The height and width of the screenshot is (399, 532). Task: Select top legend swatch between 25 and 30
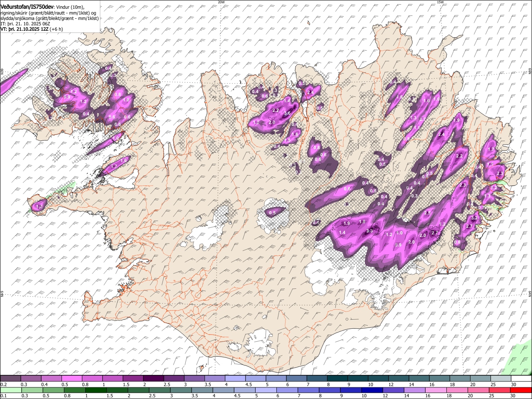tap(501, 379)
